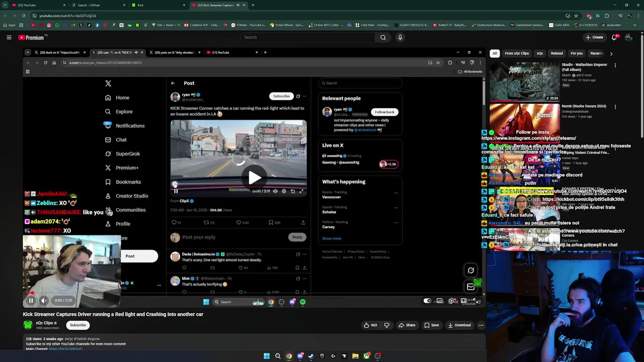The height and width of the screenshot is (362, 644).
Task: Open the Combine PDF bookmark
Action: [x=202, y=25]
